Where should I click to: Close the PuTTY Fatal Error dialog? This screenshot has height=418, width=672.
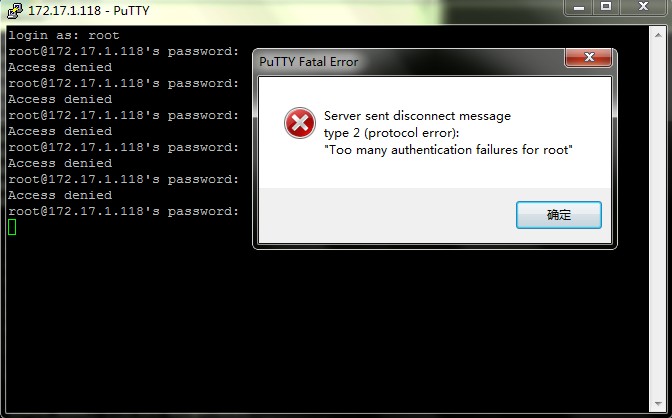pos(588,57)
